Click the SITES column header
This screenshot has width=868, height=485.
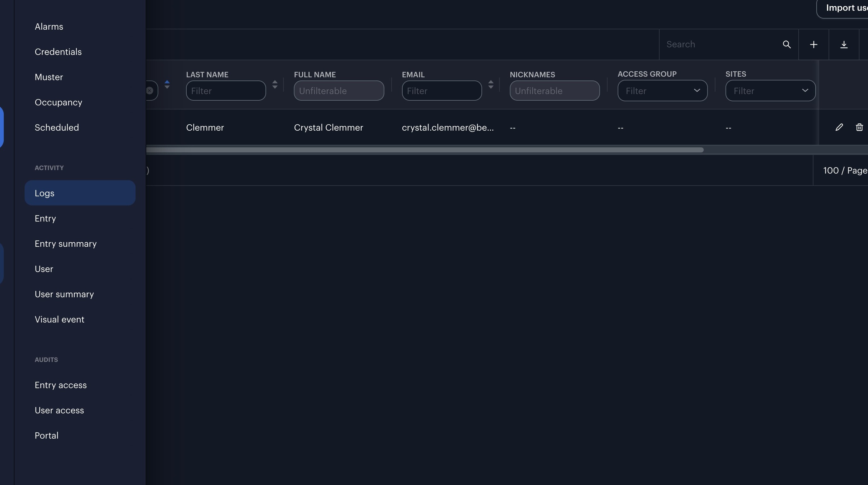click(736, 74)
